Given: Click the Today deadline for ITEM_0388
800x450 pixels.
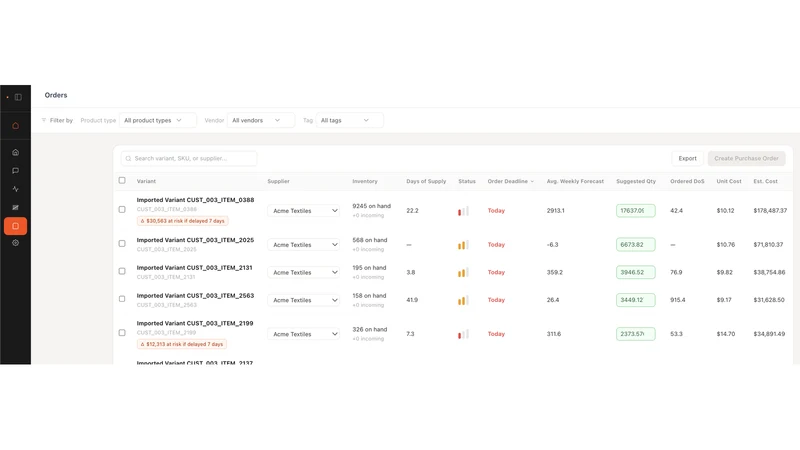Looking at the screenshot, I should pyautogui.click(x=496, y=211).
